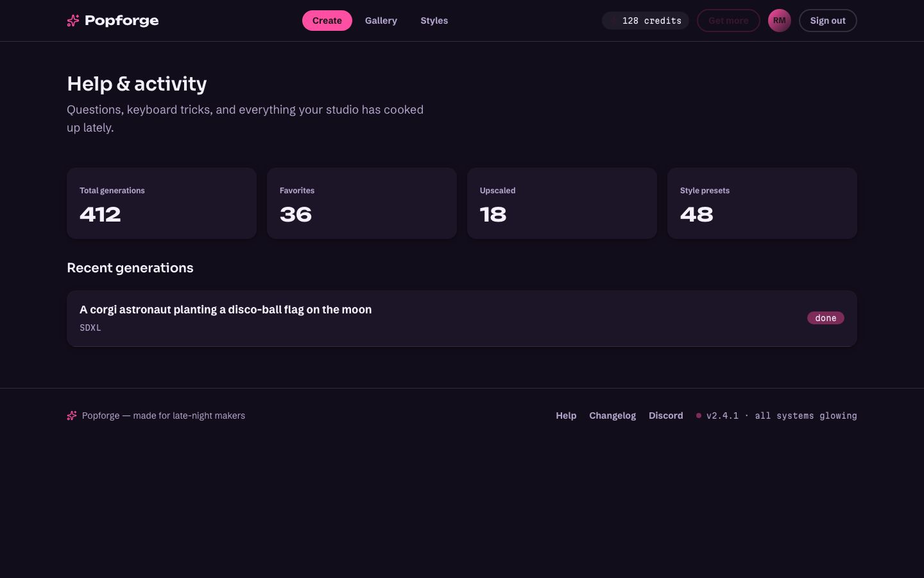Click the Get more credits button
Screen dimensions: 924x578
728,21
